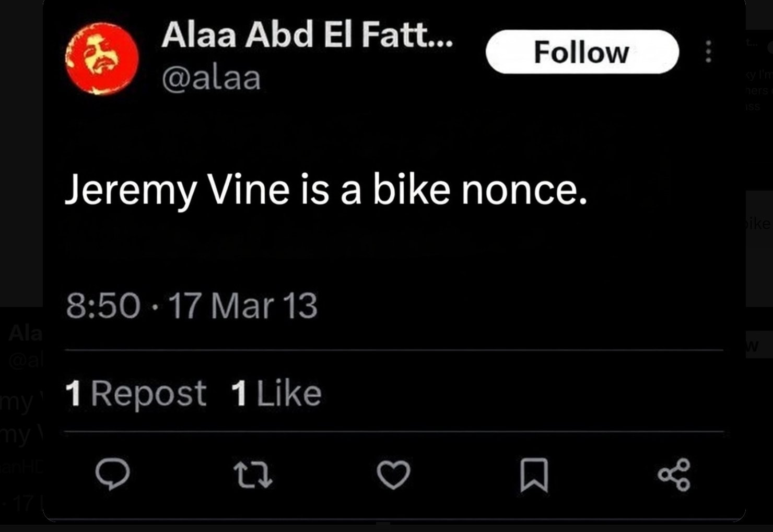The height and width of the screenshot is (532, 773).
Task: Click the tweet text about Jeremy Vine
Action: [x=326, y=190]
